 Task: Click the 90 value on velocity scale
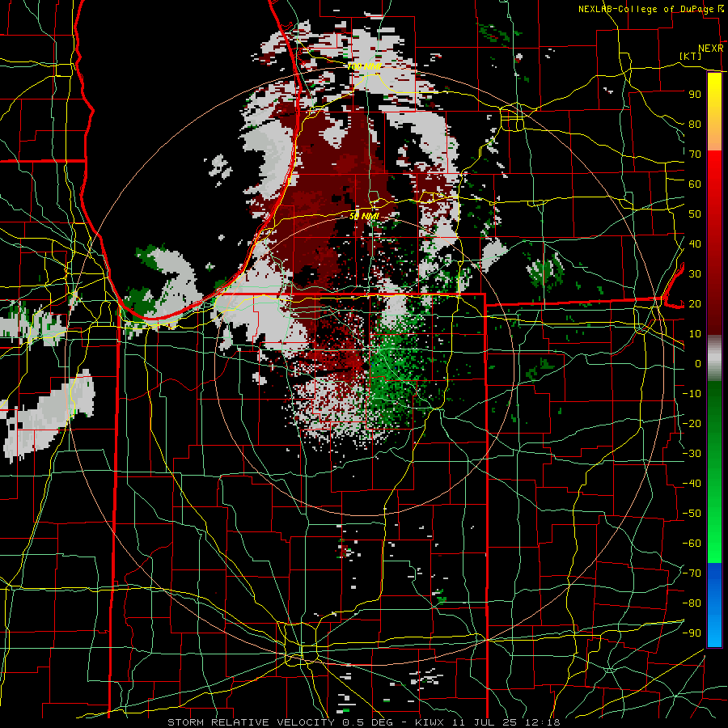coord(695,95)
